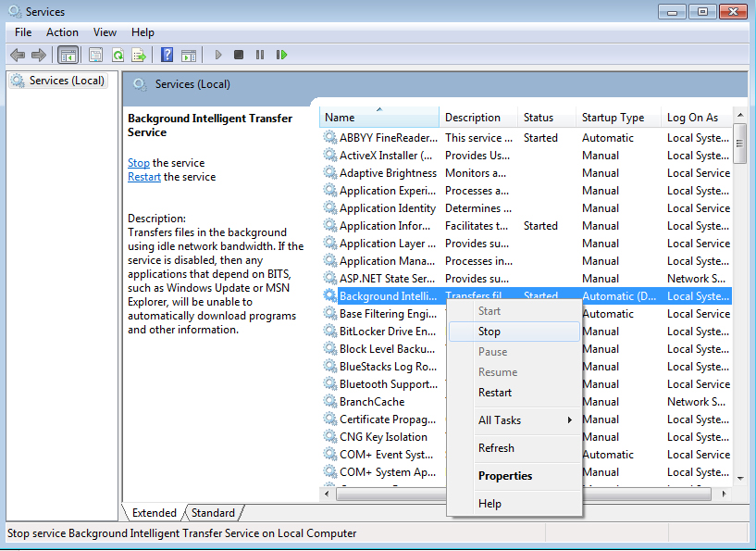Click the Export List toolbar icon

139,55
